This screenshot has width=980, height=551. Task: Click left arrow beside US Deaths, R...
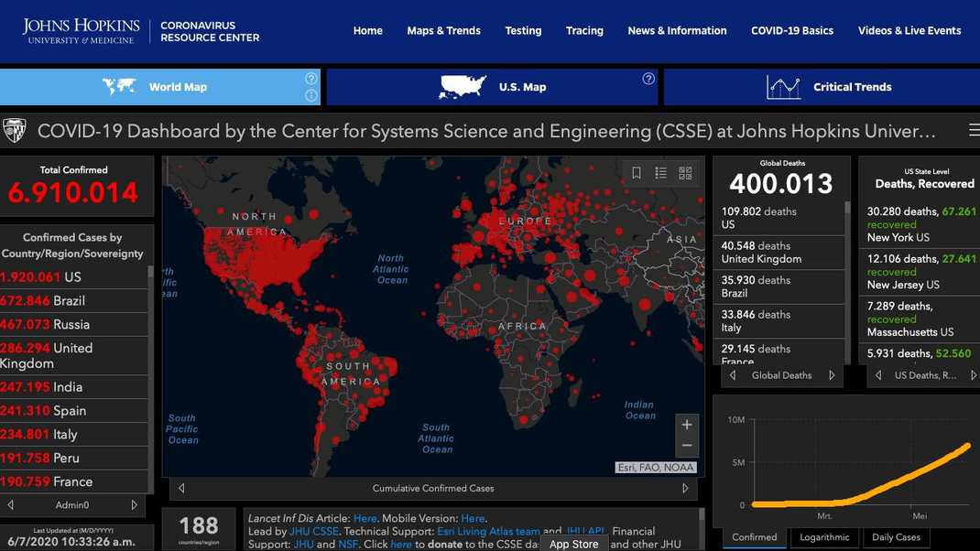878,375
